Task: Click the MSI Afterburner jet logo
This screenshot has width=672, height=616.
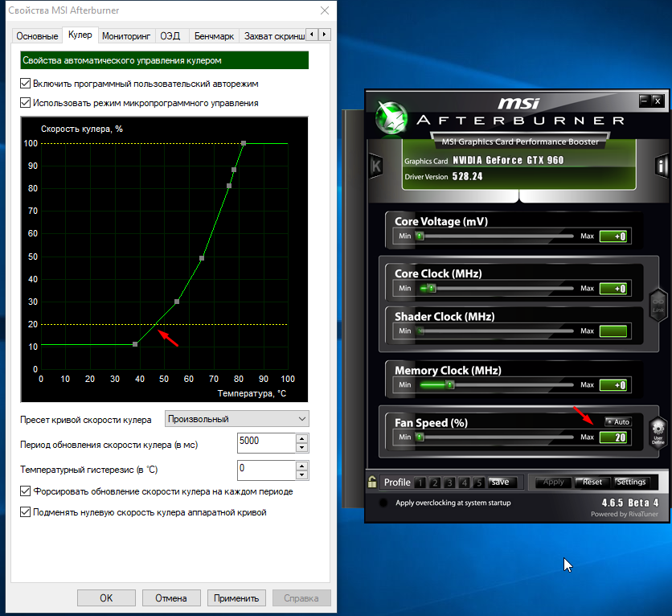Action: (x=391, y=117)
